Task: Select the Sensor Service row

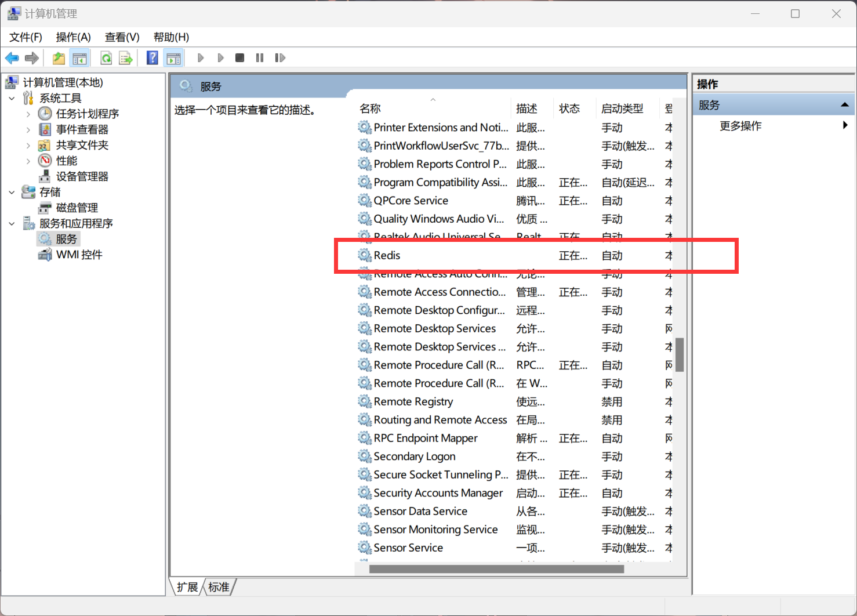Action: (x=514, y=548)
